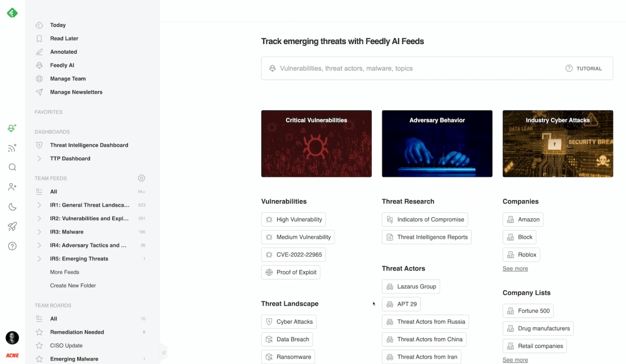Expand the IR5: Emerging Threats folder
The image size is (626, 364).
click(39, 258)
